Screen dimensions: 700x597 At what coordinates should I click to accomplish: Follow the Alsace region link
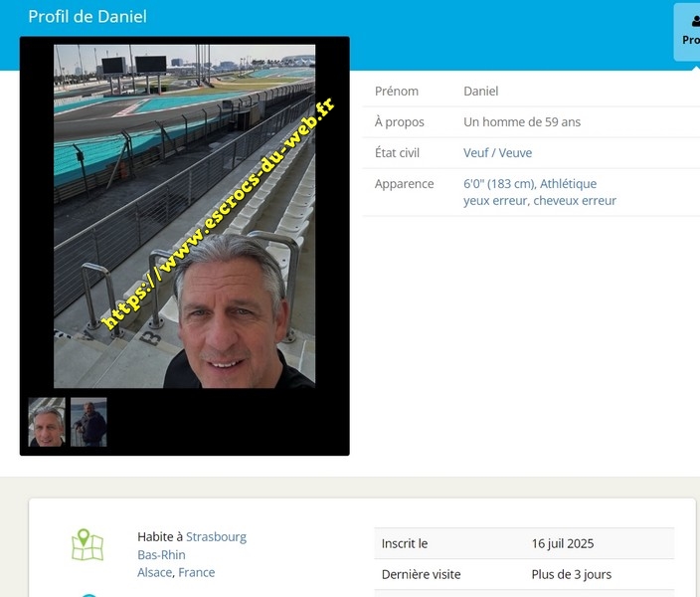[155, 573]
